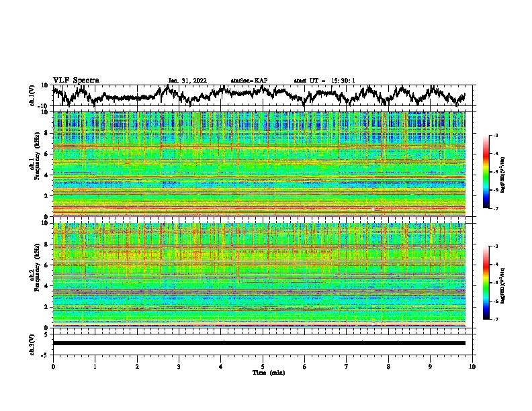This screenshot has height=411, width=532.
Task: Click the "8" tick on time axis
Action: tap(388, 367)
